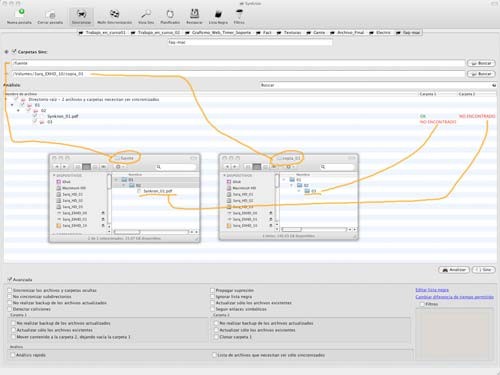
Task: Switch to the Trabajo_en_curso01 tab
Action: [x=102, y=33]
